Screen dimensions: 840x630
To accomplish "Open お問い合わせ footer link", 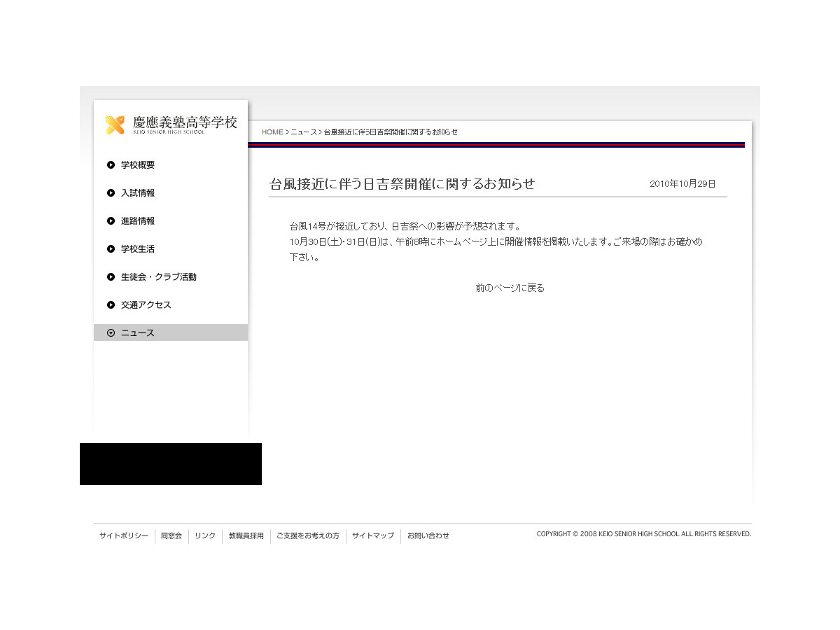I will (428, 536).
